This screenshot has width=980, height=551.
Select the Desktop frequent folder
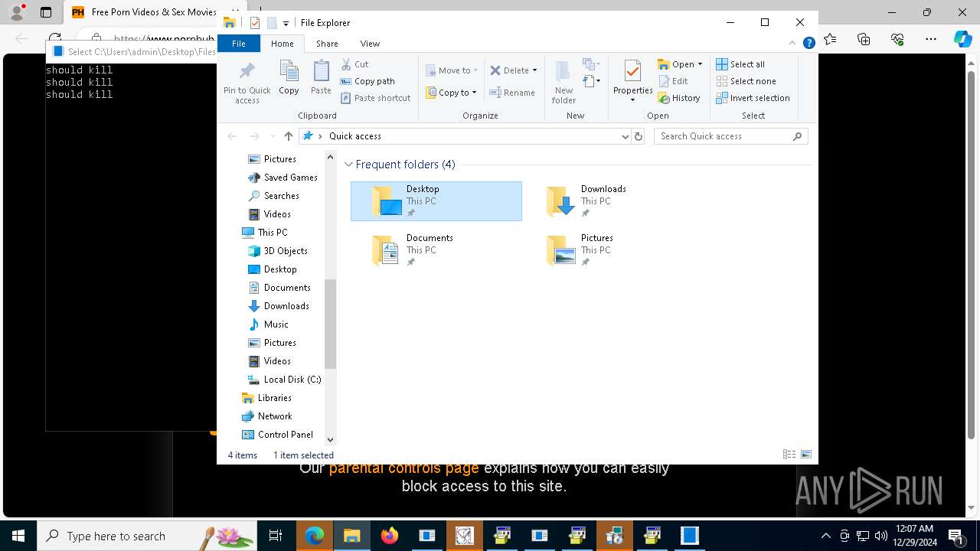coord(436,201)
